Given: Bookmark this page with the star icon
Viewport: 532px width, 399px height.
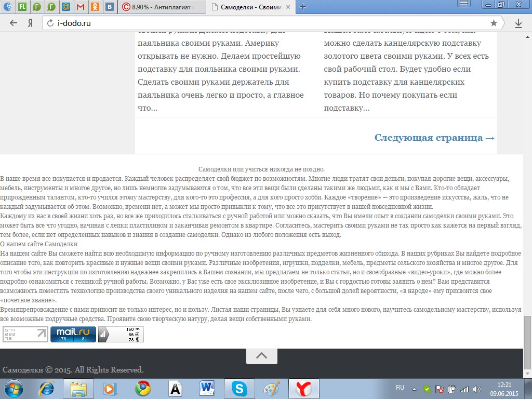Looking at the screenshot, I should [494, 23].
